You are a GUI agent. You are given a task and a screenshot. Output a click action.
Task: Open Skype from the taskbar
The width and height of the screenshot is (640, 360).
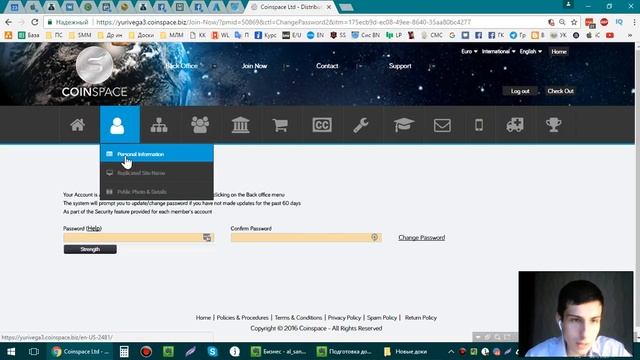(x=212, y=351)
